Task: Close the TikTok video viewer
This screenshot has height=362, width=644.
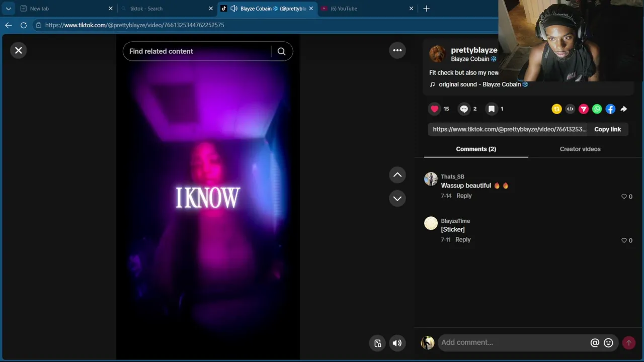Action: click(19, 50)
